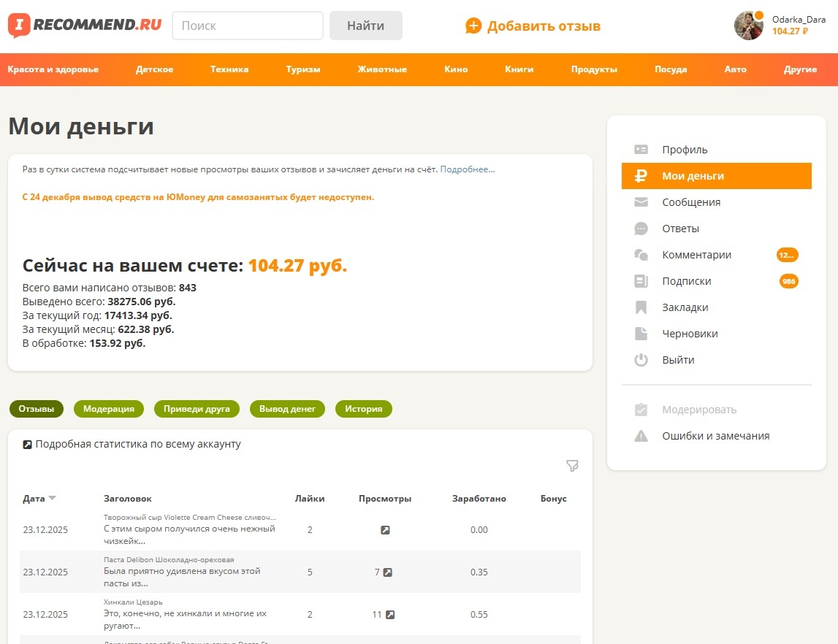This screenshot has height=644, width=838.
Task: Select Кино in the category menu
Action: pyautogui.click(x=456, y=69)
